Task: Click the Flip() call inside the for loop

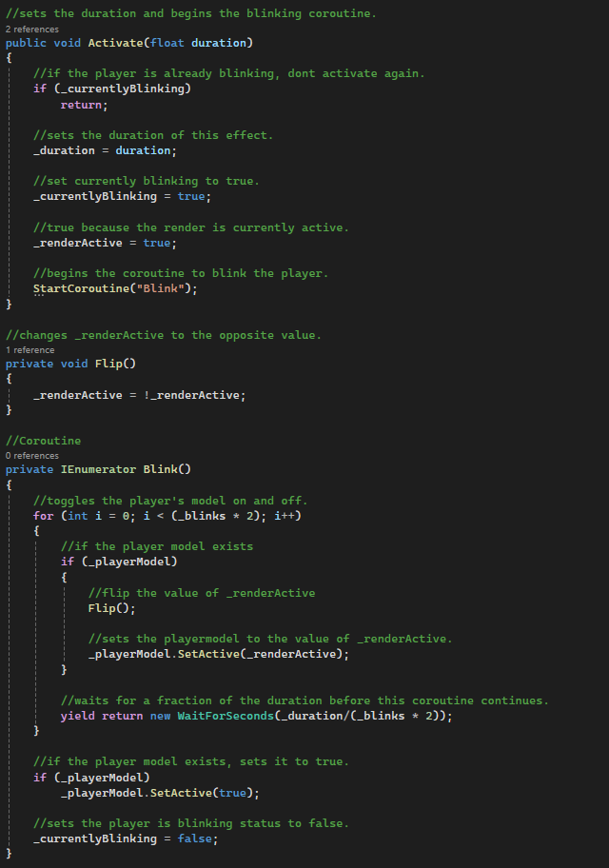Action: click(111, 608)
